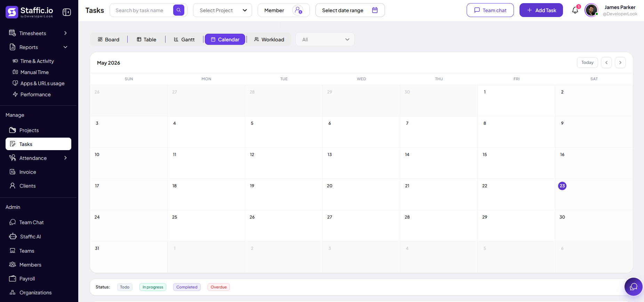Viewport: 644px width, 302px height.
Task: Click the Manual Time icon
Action: point(15,72)
